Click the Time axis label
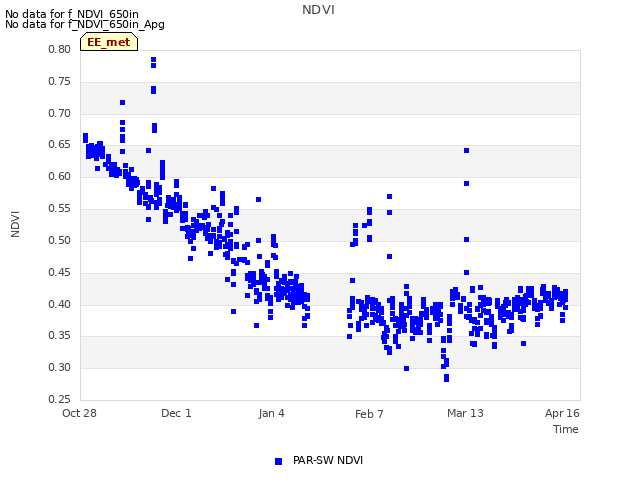The width and height of the screenshot is (640, 480). point(566,429)
